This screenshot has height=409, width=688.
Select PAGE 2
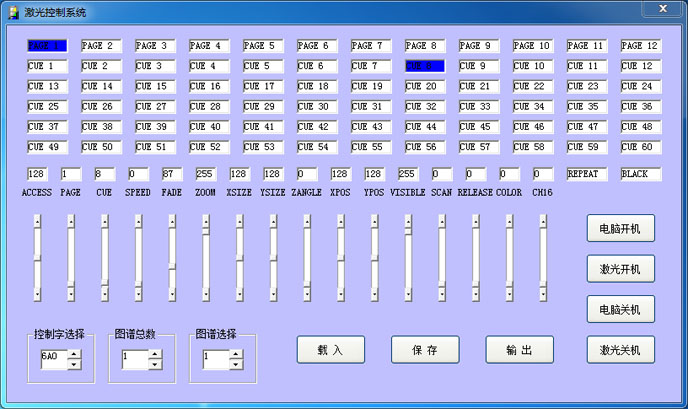coord(100,46)
